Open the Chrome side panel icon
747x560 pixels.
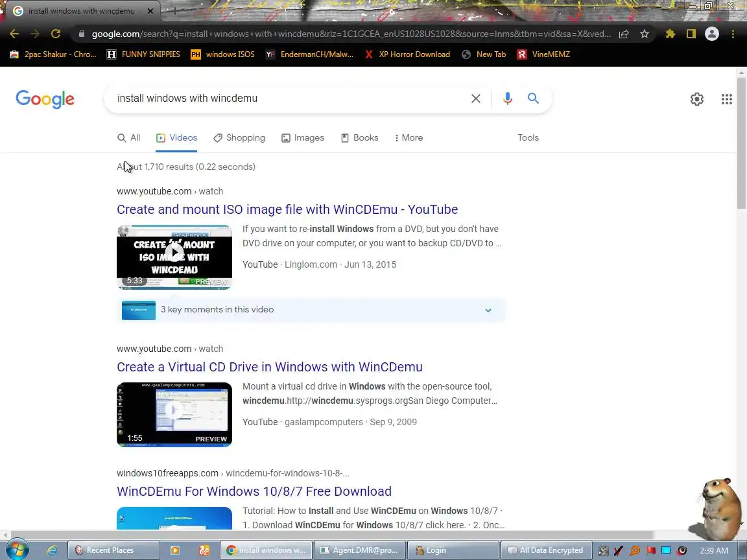point(691,34)
